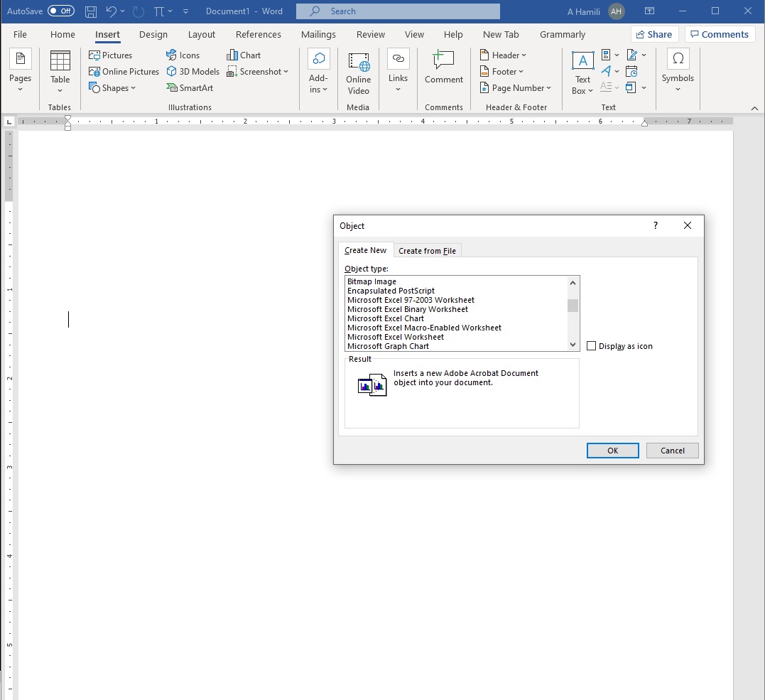
Task: Click the Text Box button
Action: [x=582, y=72]
